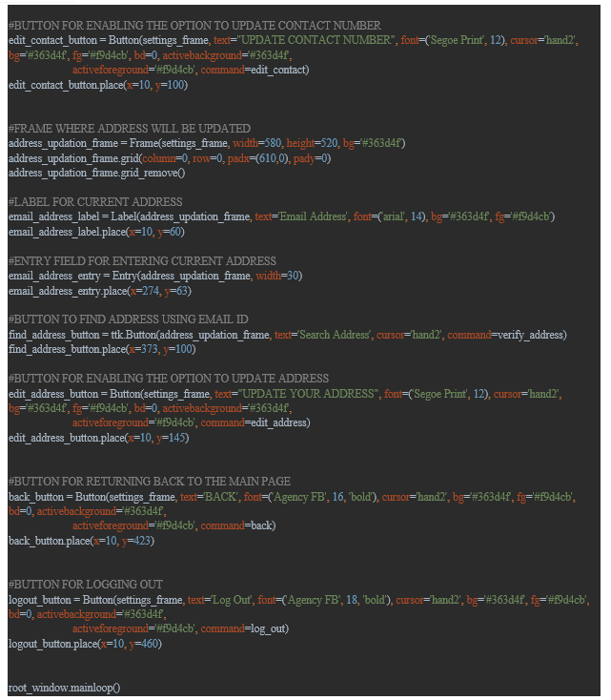
Task: Click "font=('arial', 14)" in the Label line
Action: 389,217
